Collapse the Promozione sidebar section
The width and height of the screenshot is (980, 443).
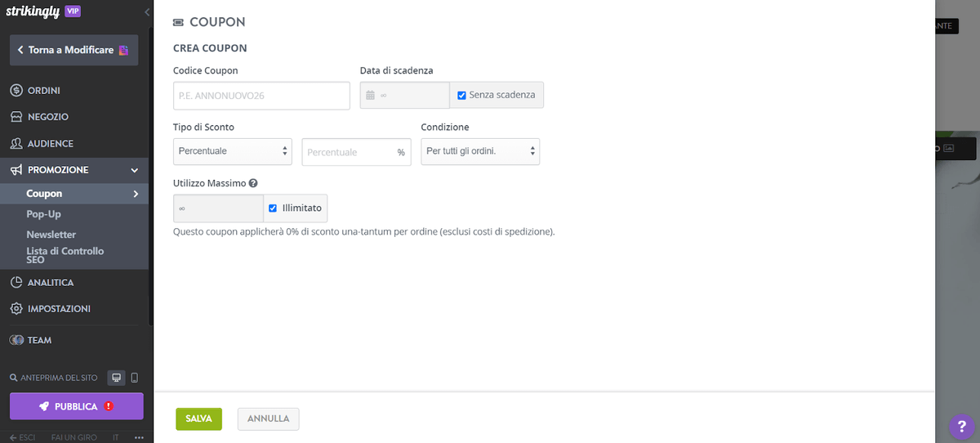pos(135,170)
